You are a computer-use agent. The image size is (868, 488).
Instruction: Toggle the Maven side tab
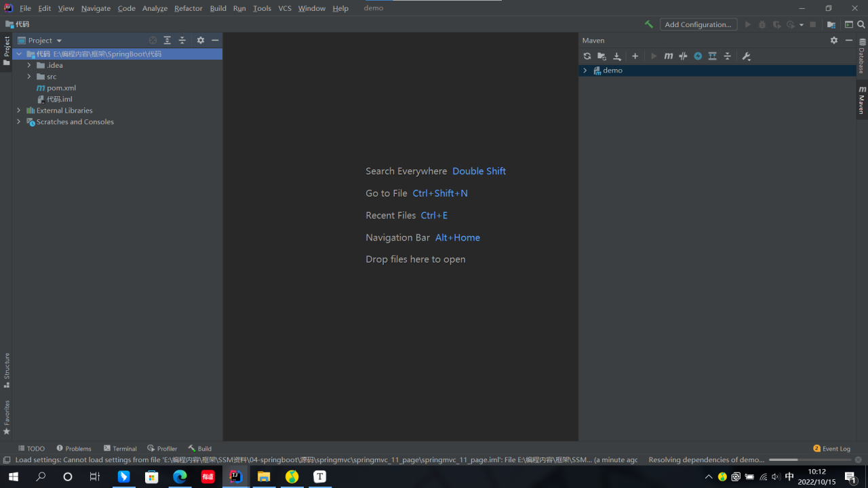[862, 100]
